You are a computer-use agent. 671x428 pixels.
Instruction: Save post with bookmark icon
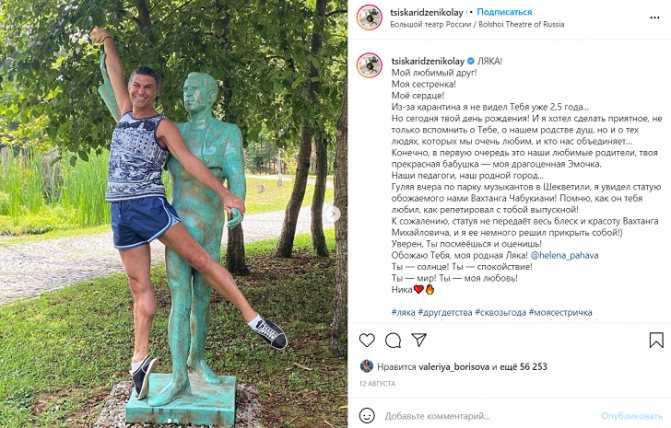[x=656, y=340]
